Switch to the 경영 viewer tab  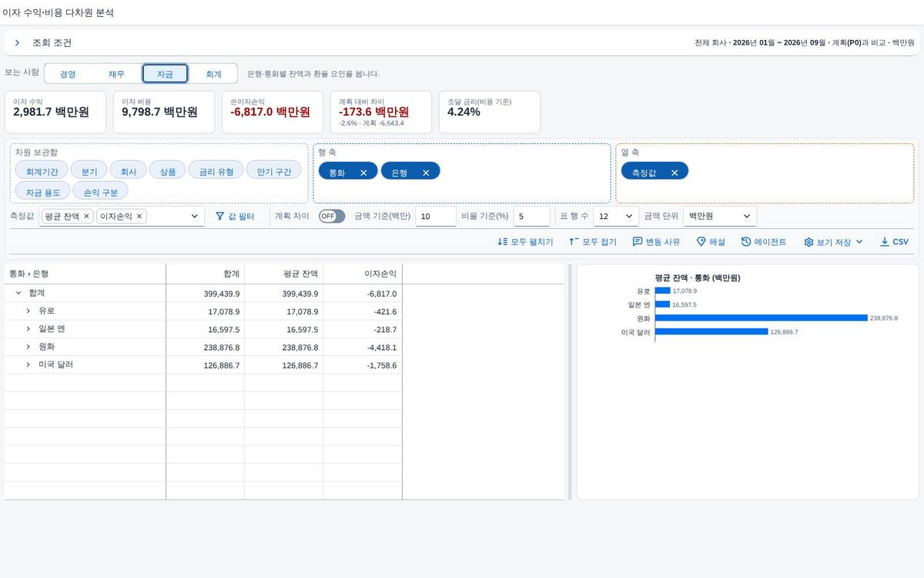(68, 74)
